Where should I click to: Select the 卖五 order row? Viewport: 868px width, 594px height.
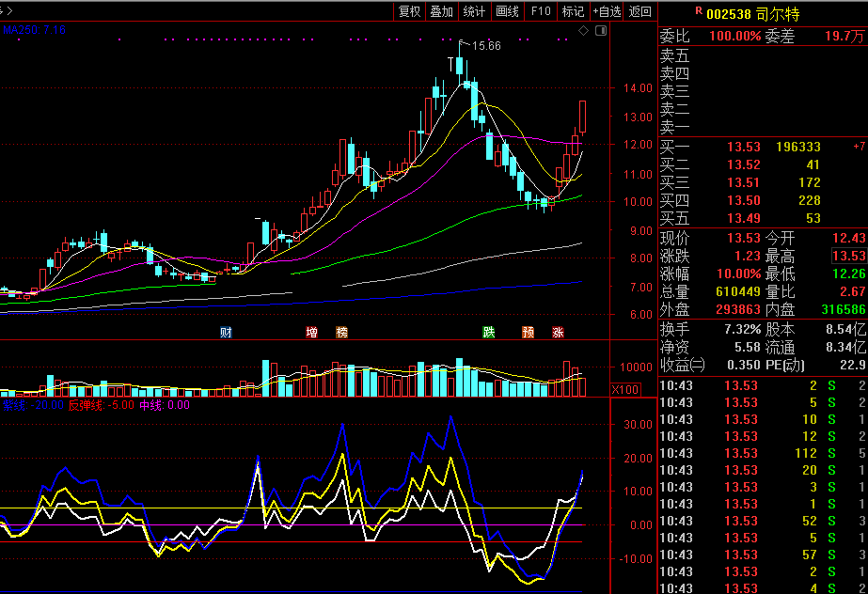[x=763, y=55]
